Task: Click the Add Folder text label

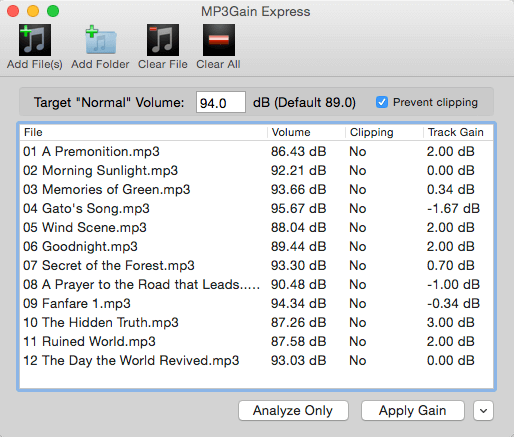Action: (x=100, y=64)
